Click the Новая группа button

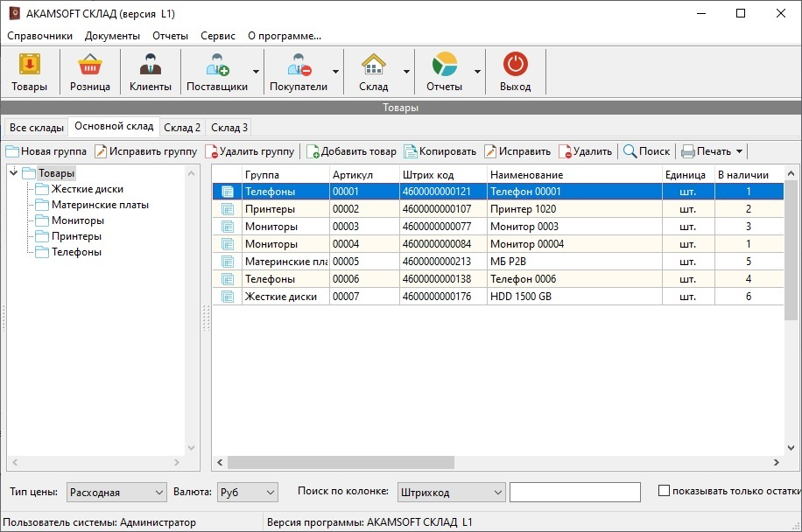tap(46, 151)
